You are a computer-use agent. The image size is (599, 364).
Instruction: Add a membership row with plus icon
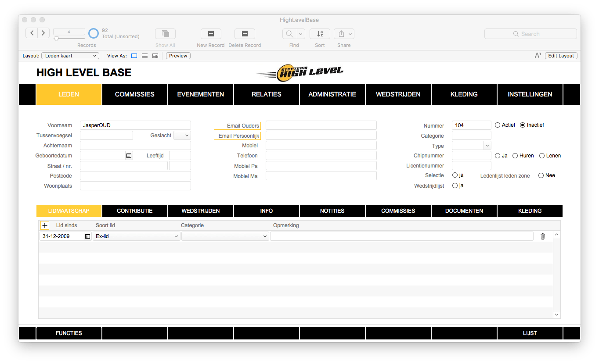45,225
